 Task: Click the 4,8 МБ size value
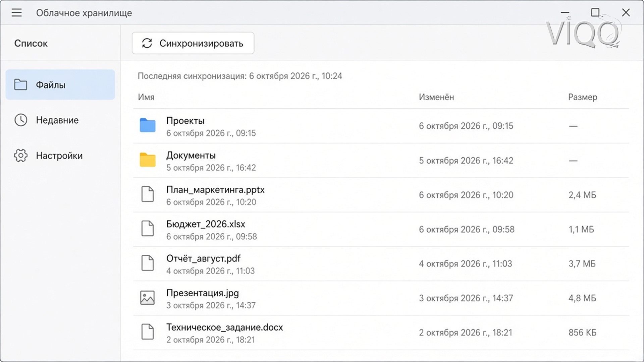pos(582,298)
